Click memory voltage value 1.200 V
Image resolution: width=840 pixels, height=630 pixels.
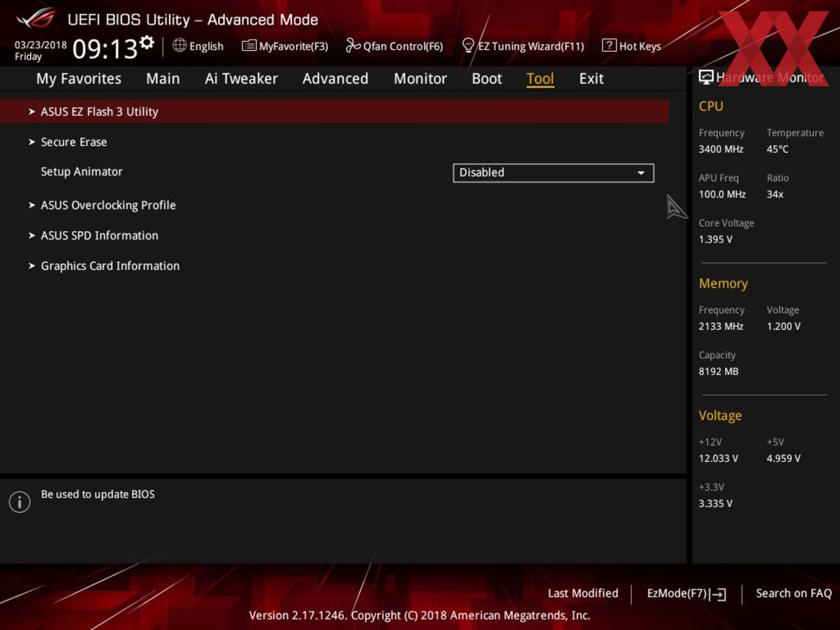[x=784, y=326]
